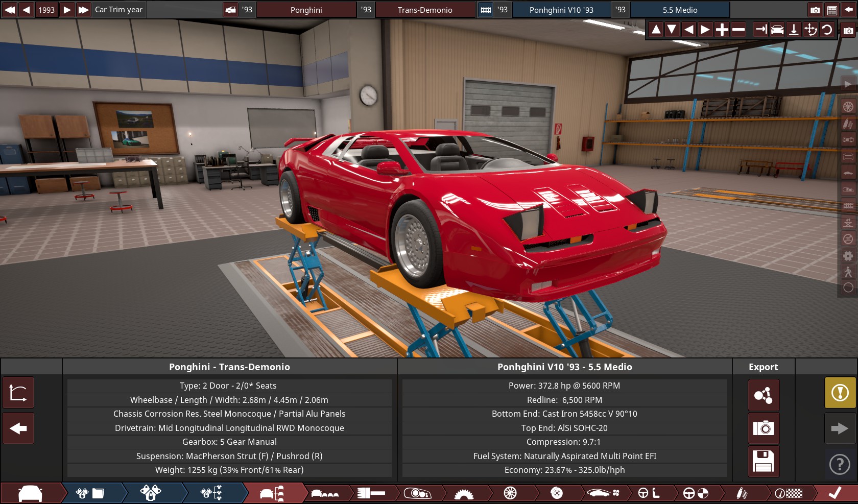858x504 pixels.
Task: Toggle chassis frame view in side panel
Action: (x=848, y=206)
